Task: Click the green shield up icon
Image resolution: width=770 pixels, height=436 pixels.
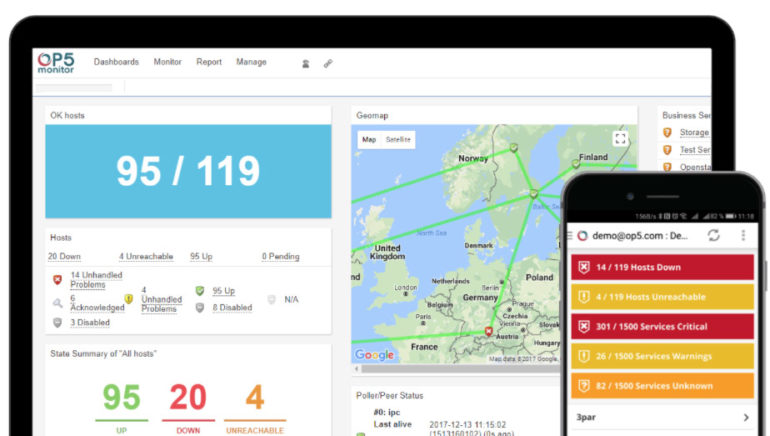Action: point(200,291)
